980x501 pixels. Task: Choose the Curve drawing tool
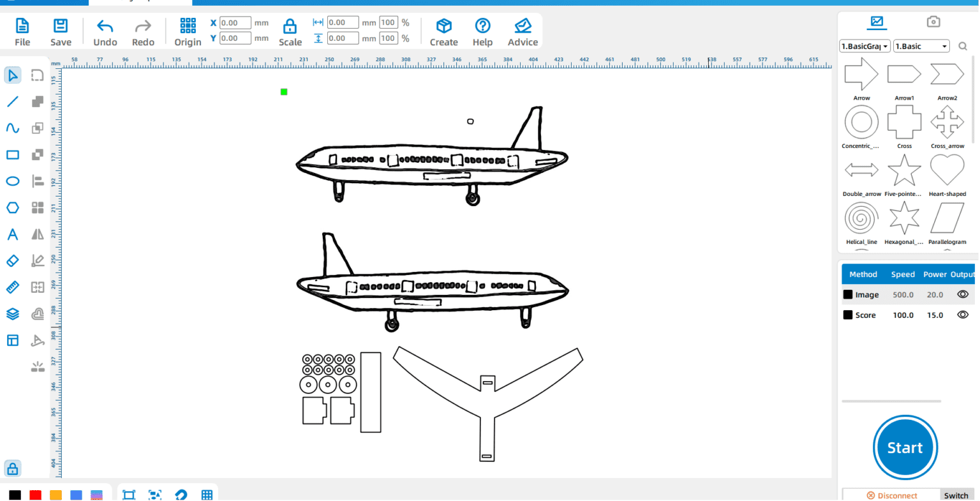13,128
